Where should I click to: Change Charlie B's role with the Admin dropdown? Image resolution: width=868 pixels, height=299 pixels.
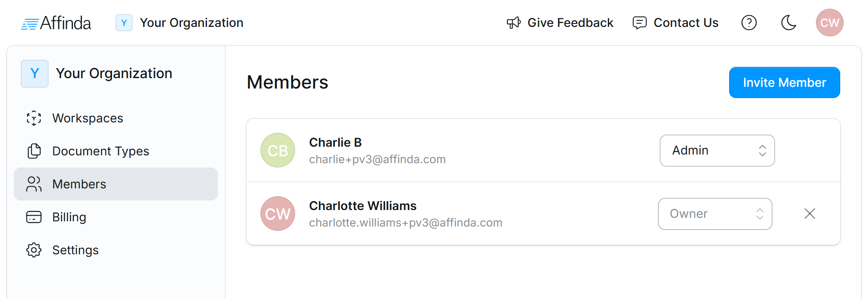717,151
